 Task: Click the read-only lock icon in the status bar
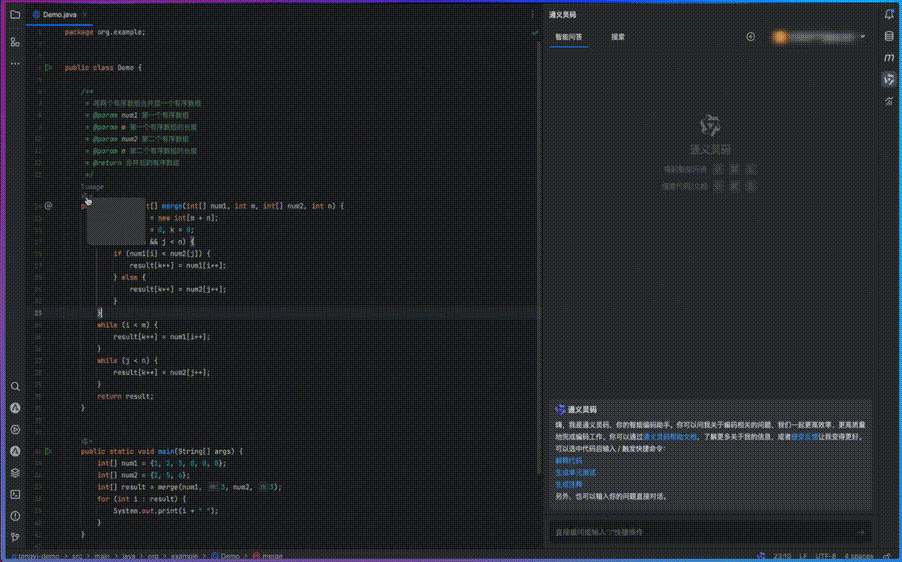[x=888, y=556]
